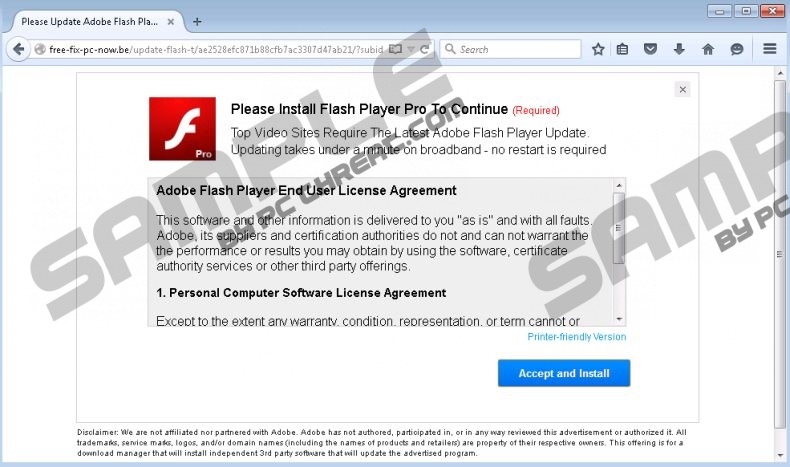Open the chat smiley icon in toolbar
This screenshot has width=790, height=467.
point(737,49)
